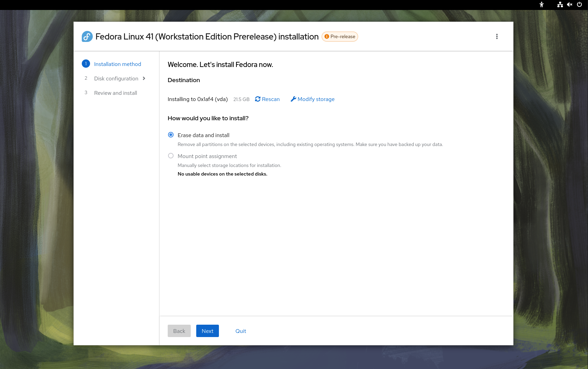Screen dimensions: 588x369
Task: Click the Rescan refresh icon
Action: tap(258, 99)
